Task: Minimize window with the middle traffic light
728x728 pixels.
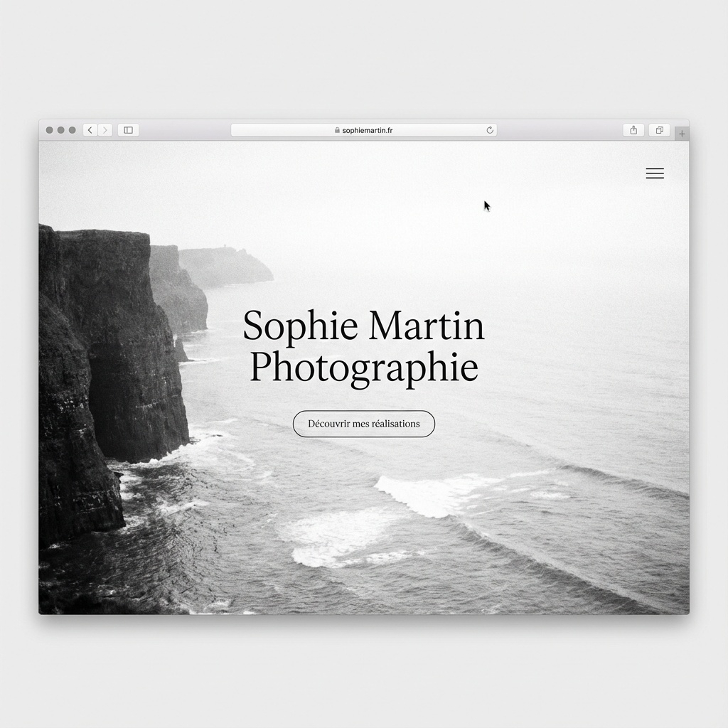Action: [x=61, y=130]
